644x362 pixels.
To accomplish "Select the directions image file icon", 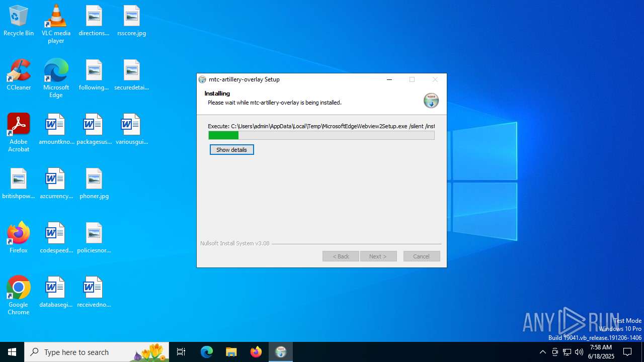I will tap(94, 21).
